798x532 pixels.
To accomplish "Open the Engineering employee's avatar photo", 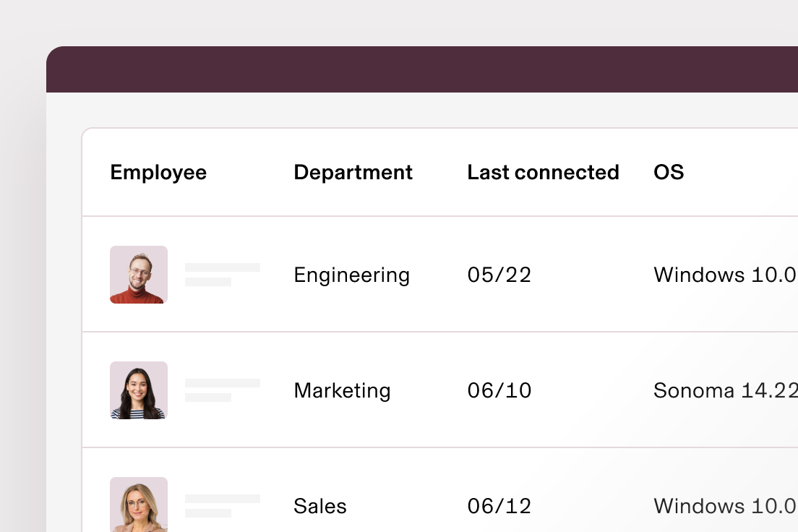I will pos(139,275).
